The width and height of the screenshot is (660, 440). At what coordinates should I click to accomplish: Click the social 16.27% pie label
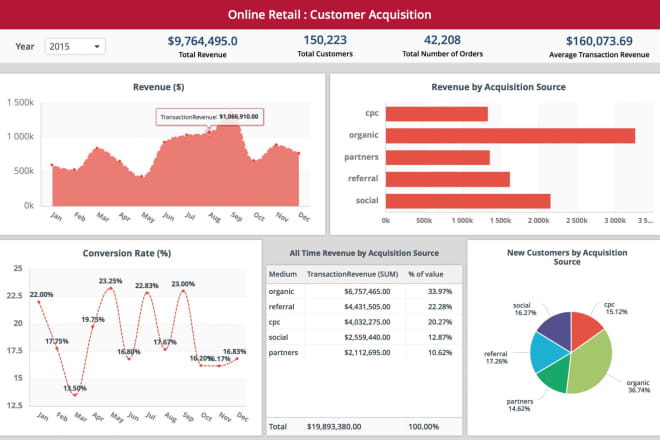(524, 309)
